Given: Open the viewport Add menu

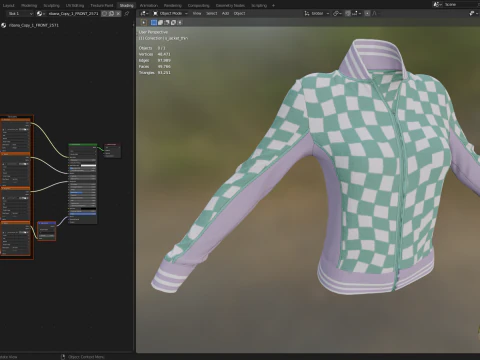Looking at the screenshot, I should (x=225, y=13).
